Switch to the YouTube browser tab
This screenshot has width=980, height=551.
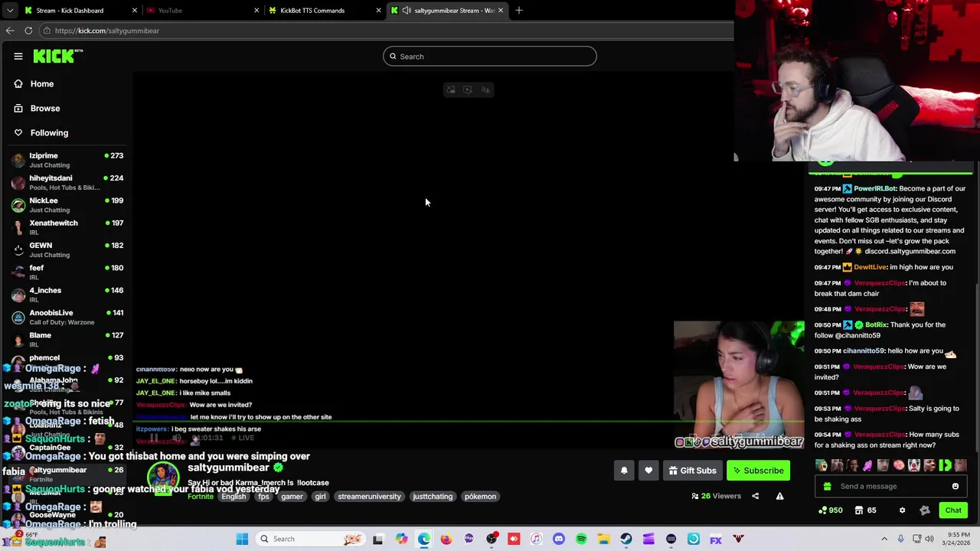[x=203, y=11]
